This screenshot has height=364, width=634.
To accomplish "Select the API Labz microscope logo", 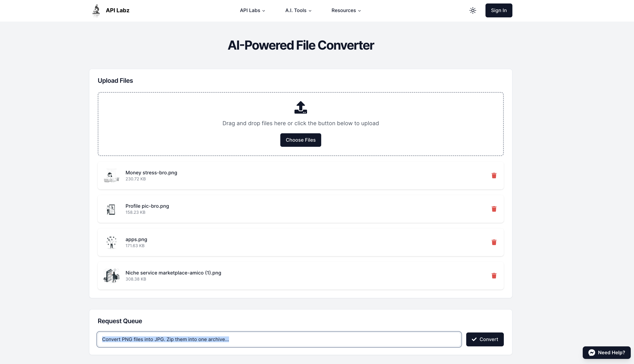I will pos(96,10).
